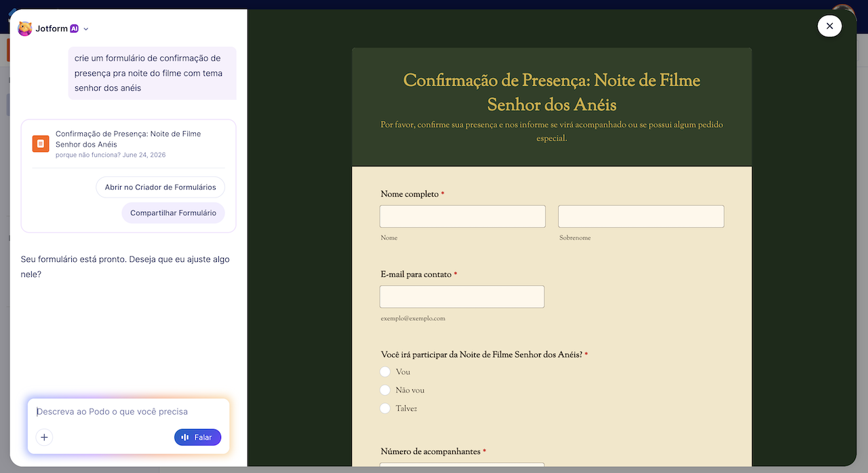Click the Nome completo field label

click(410, 195)
